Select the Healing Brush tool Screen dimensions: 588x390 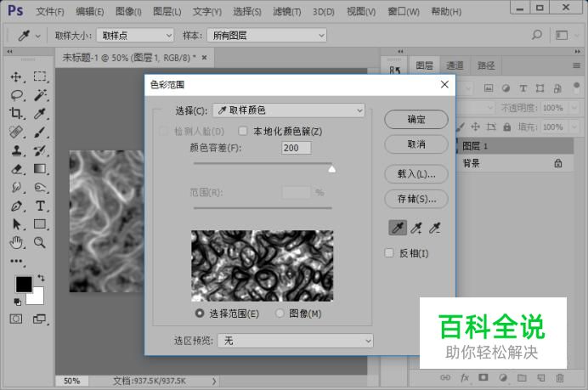coord(16,132)
